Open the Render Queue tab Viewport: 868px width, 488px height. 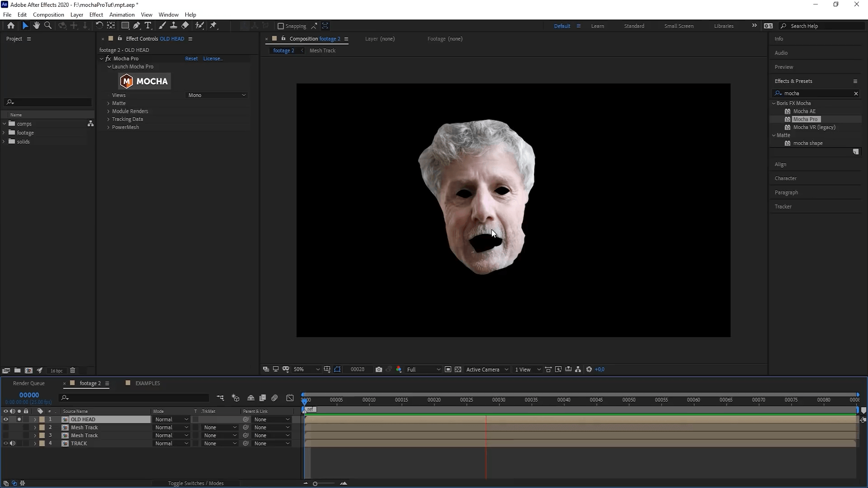click(x=28, y=383)
